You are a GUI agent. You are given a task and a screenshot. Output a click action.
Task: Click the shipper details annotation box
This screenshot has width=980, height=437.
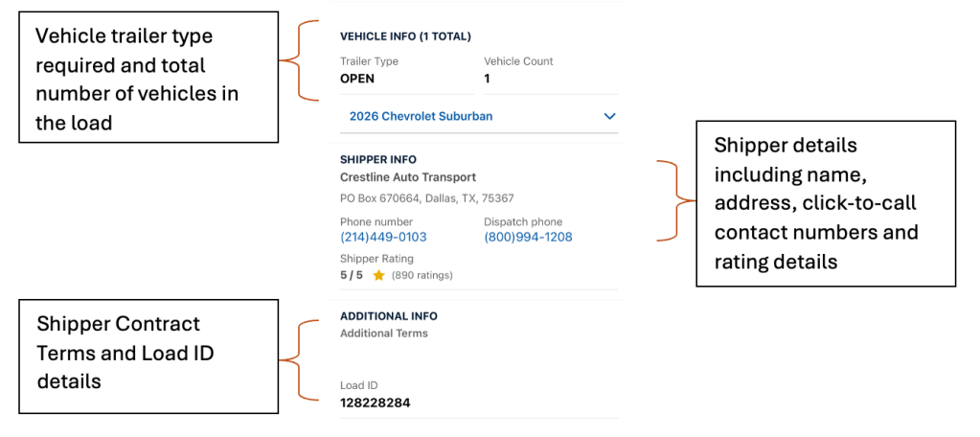(825, 203)
